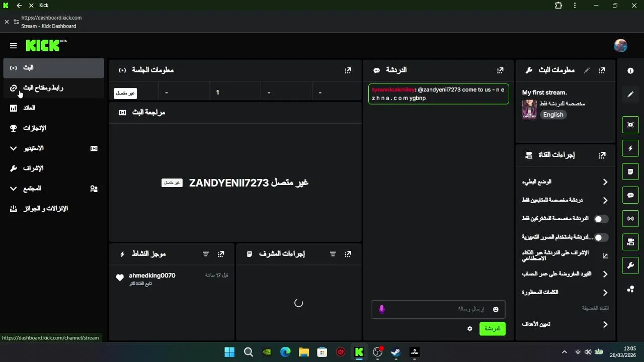Open the hamburger menu beside the Kick logo
Image resolution: width=644 pixels, height=362 pixels.
[14, 46]
